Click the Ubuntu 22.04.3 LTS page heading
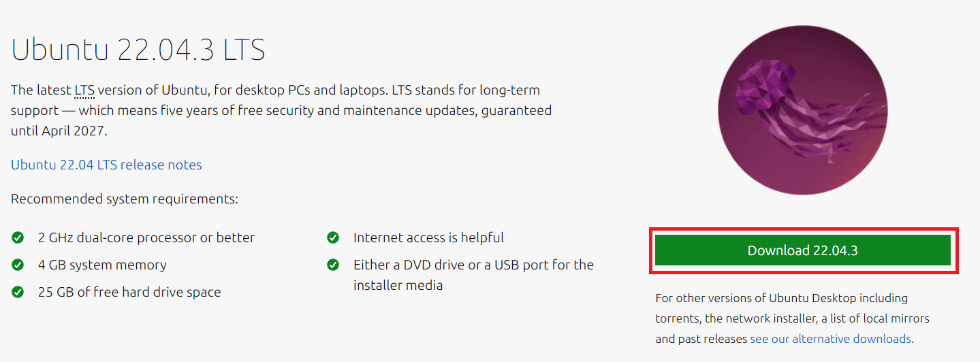Viewport: 980px width, 362px height. point(138,50)
